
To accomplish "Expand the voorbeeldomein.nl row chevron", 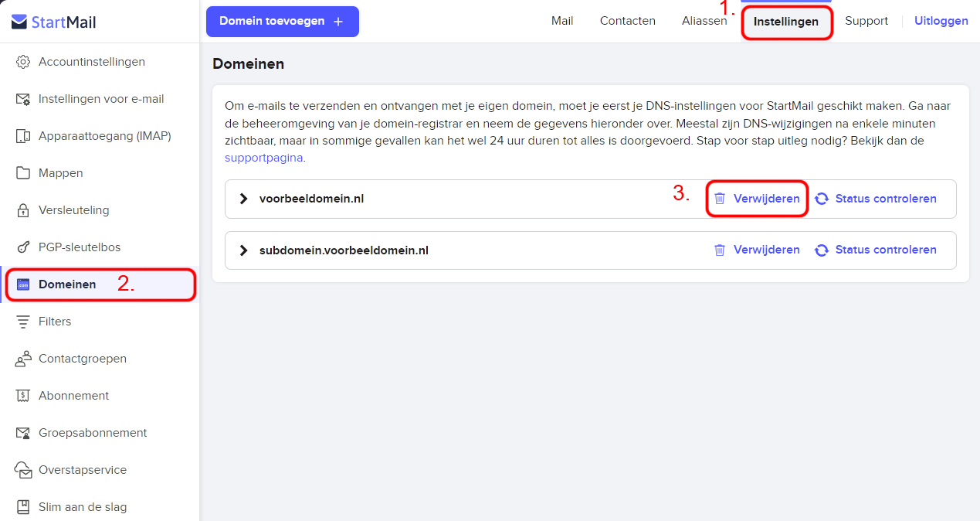I will [243, 199].
